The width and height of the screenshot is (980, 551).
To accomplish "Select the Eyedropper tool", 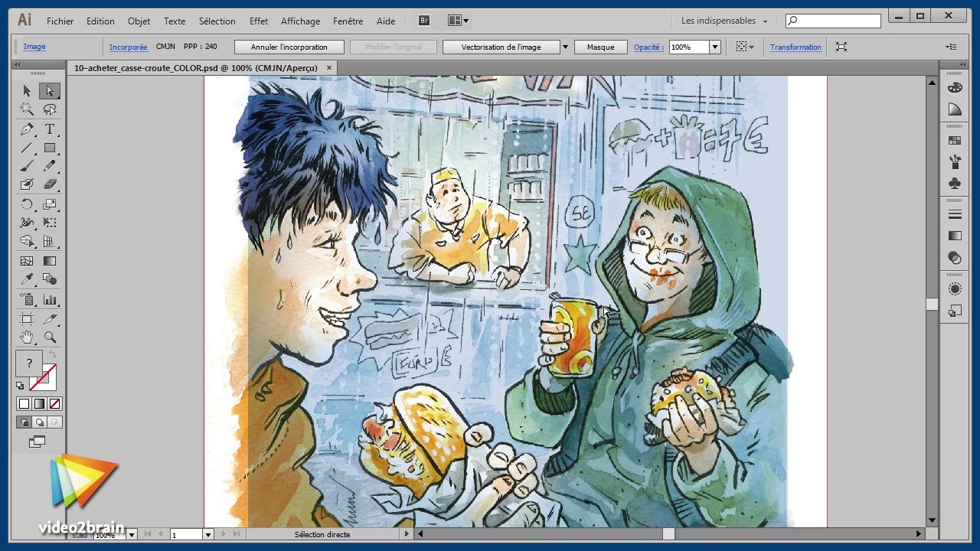I will [x=27, y=279].
